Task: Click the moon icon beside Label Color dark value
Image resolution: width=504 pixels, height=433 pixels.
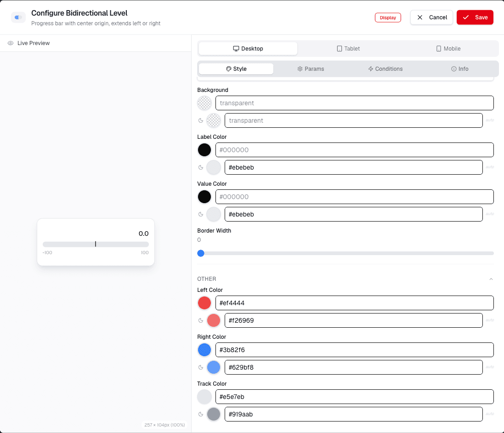Action: click(201, 167)
